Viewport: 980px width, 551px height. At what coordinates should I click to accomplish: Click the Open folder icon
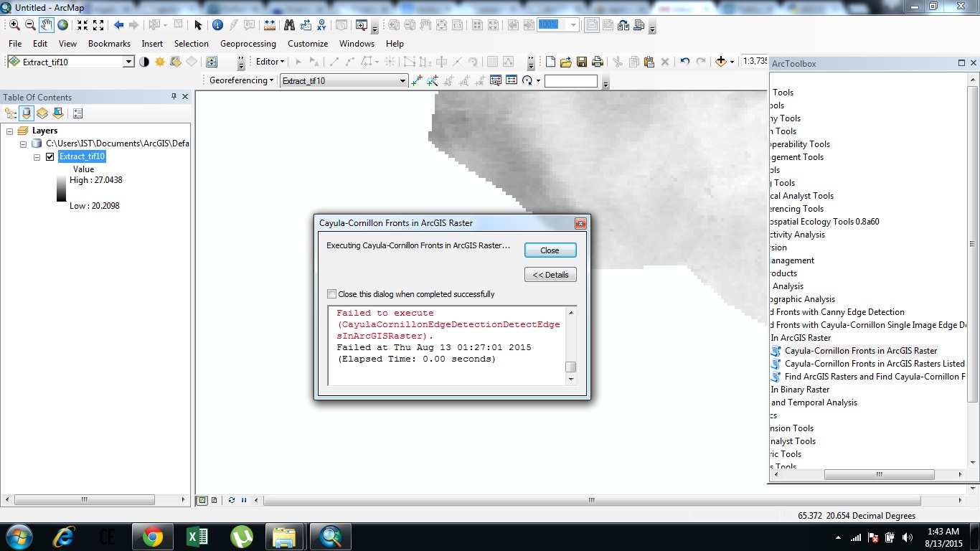tap(566, 62)
